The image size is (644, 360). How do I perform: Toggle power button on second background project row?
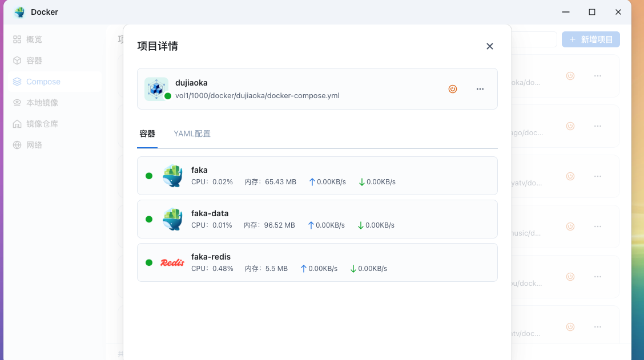(570, 126)
